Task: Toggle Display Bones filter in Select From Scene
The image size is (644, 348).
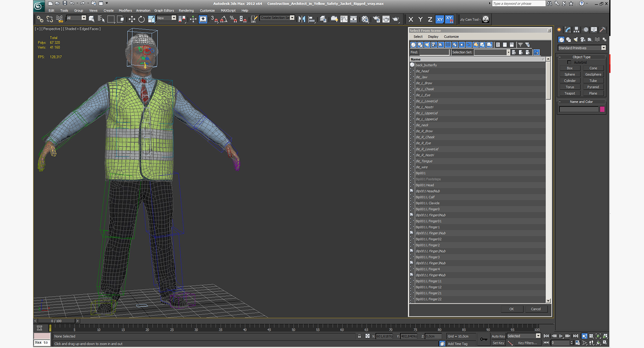Action: [469, 45]
